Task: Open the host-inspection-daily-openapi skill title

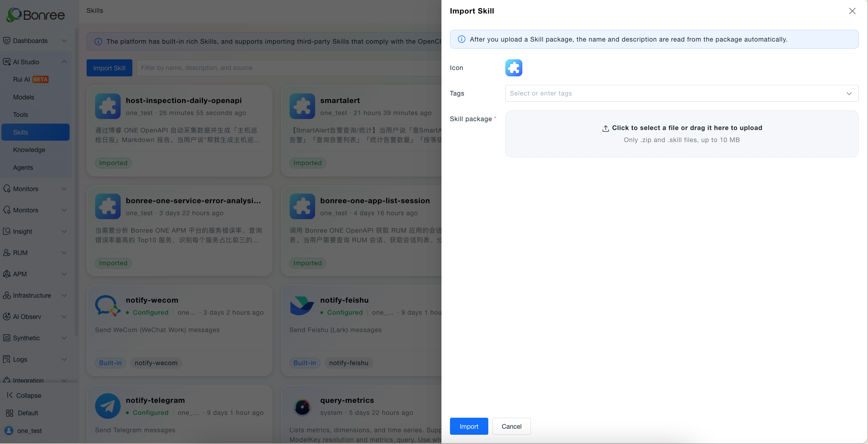Action: point(184,101)
